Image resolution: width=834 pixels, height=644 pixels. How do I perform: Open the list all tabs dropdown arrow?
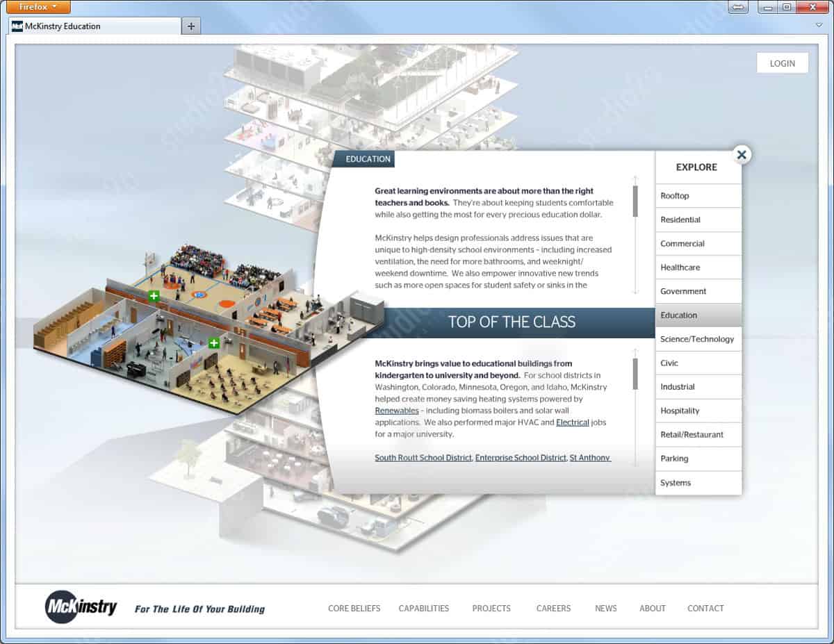pos(819,25)
